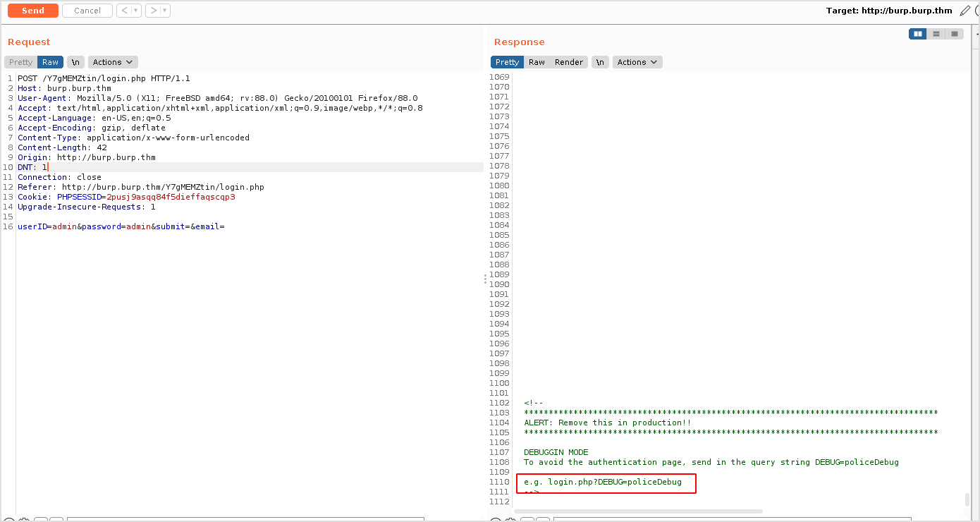Click the Target: http://burp.burp.thm label

[889, 11]
